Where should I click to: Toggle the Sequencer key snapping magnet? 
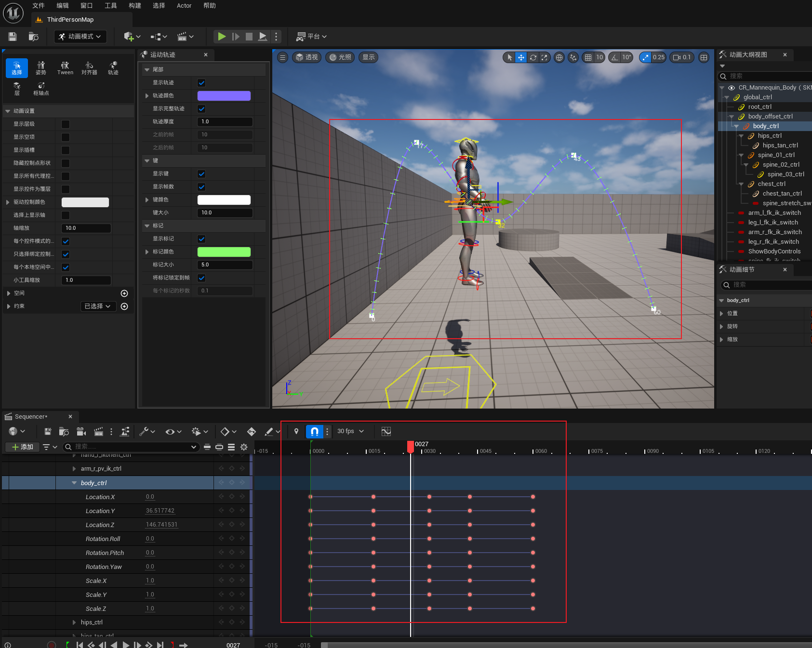(x=315, y=431)
